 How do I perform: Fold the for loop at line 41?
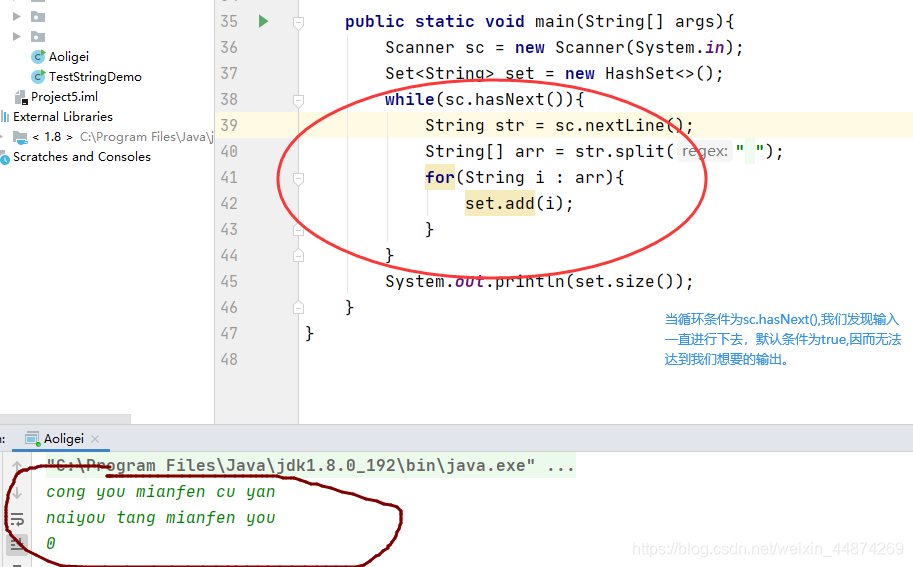(298, 179)
